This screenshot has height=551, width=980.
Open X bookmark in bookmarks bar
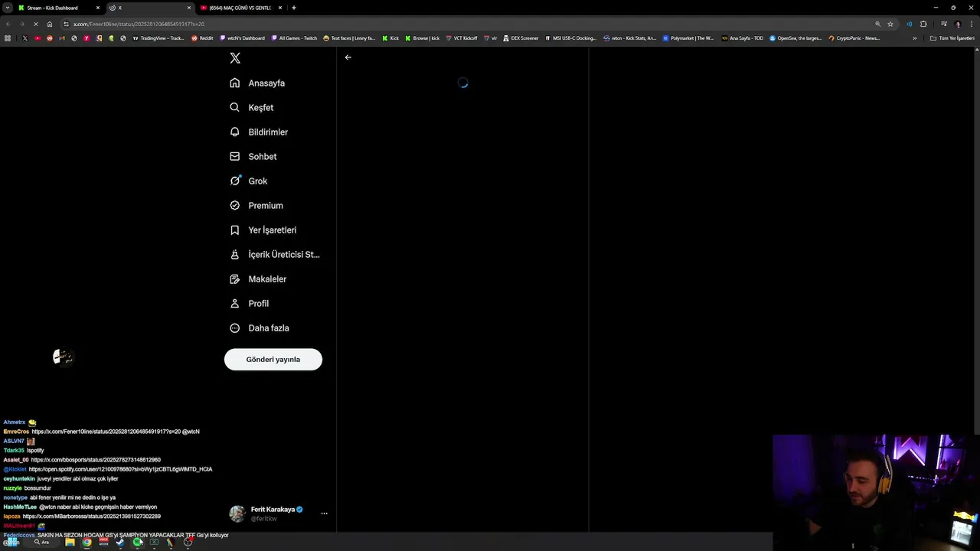click(24, 38)
